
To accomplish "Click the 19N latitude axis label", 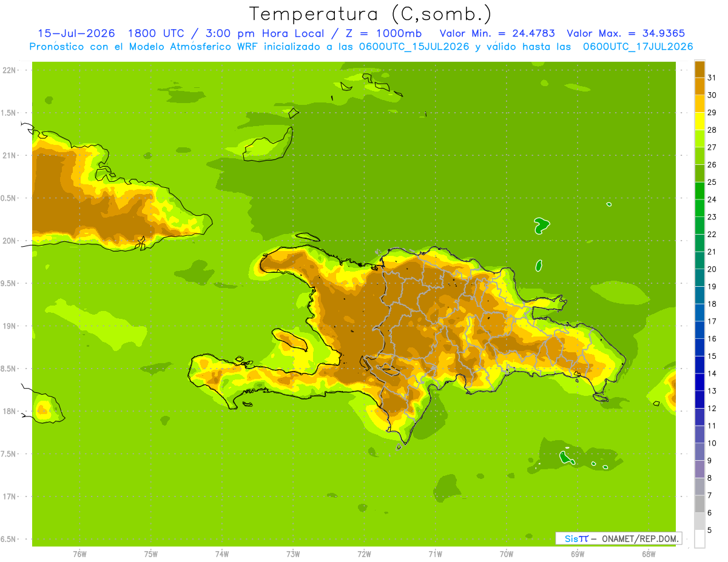I will [10, 326].
